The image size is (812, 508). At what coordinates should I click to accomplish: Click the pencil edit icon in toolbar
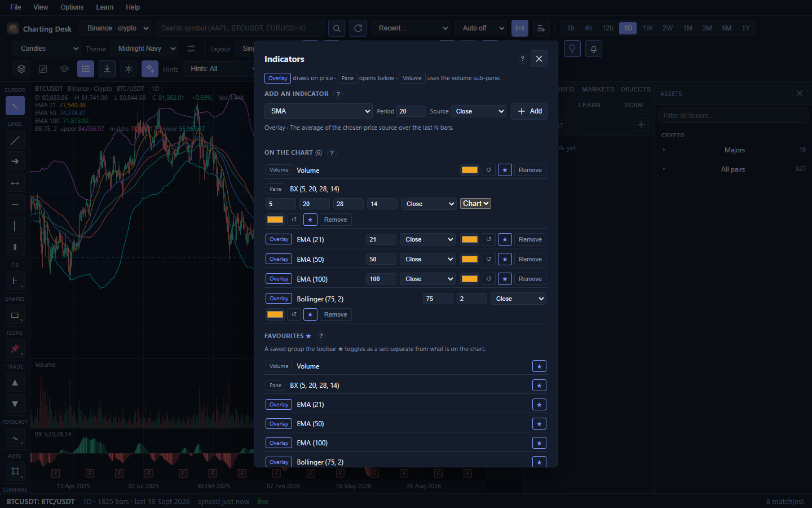point(43,69)
